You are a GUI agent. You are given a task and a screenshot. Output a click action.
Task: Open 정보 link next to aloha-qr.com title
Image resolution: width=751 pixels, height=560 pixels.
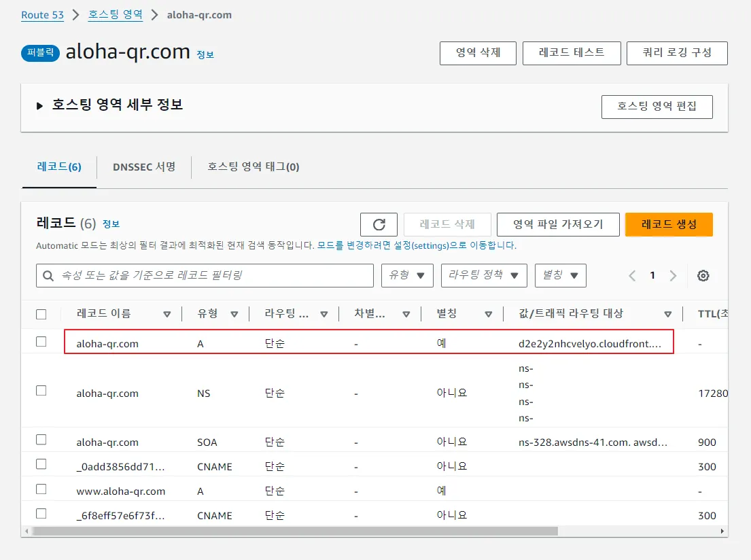(x=205, y=54)
